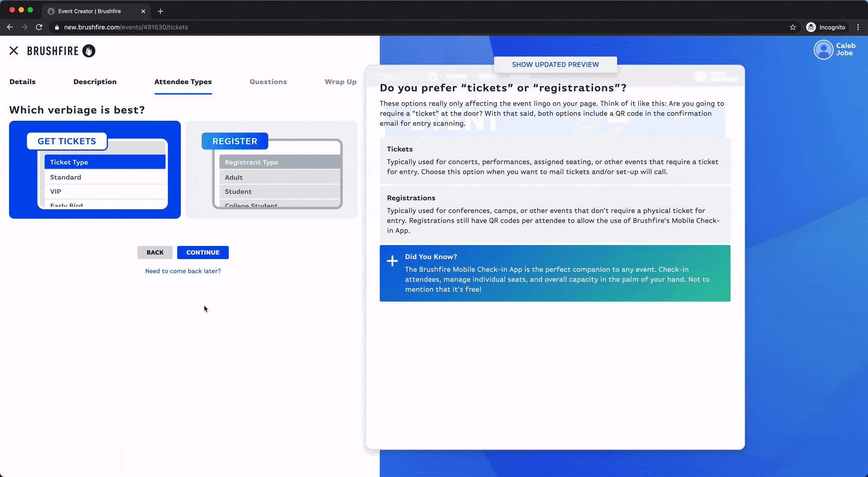Go to the Description tab
Viewport: 868px width, 477px height.
[95, 82]
